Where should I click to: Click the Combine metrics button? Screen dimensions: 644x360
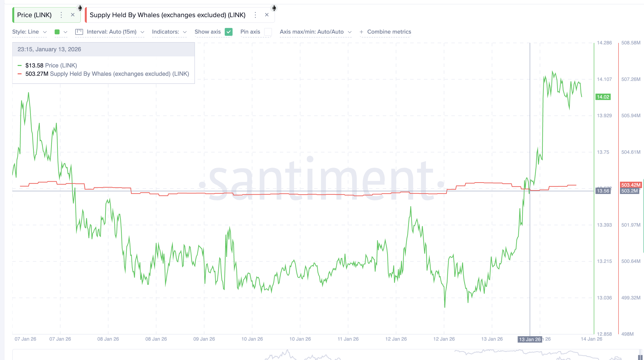click(x=389, y=32)
